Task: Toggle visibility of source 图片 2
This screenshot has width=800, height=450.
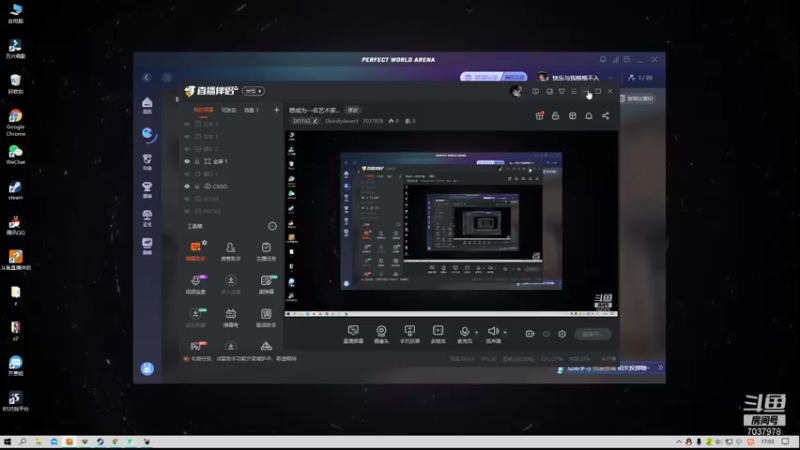Action: point(187,149)
